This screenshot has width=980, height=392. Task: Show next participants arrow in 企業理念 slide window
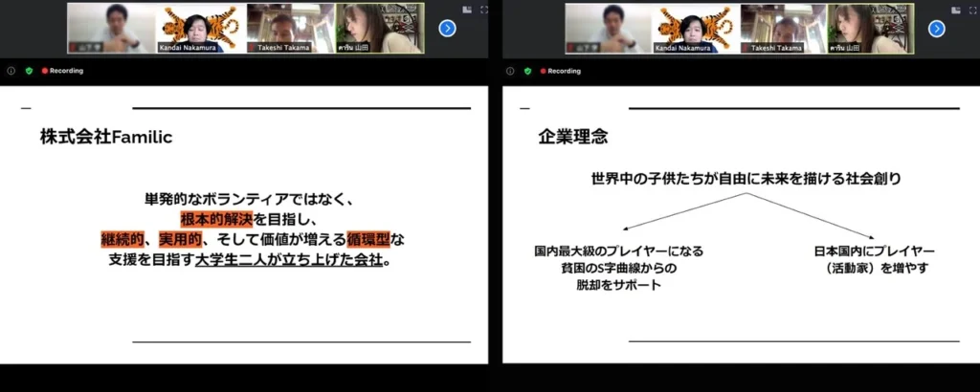(x=936, y=29)
